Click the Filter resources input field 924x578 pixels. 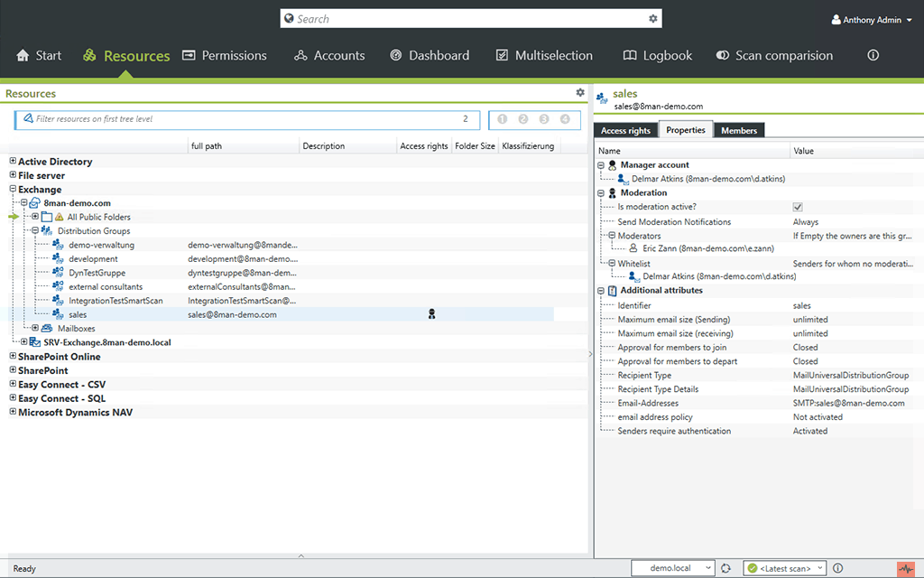pos(247,119)
